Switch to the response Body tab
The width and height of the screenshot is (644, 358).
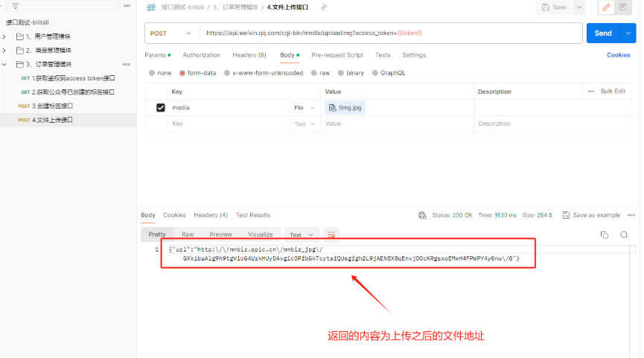pos(148,215)
